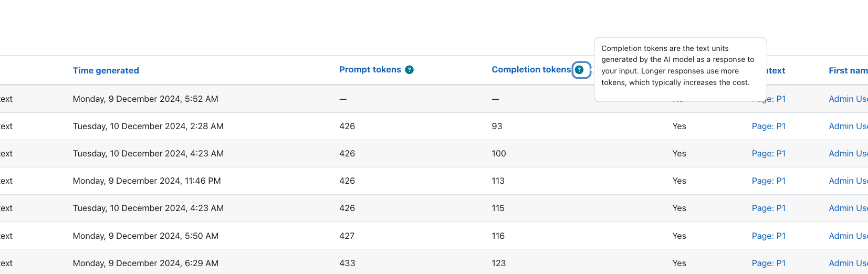Sort by Completion tokens column header
This screenshot has width=868, height=274.
[531, 70]
